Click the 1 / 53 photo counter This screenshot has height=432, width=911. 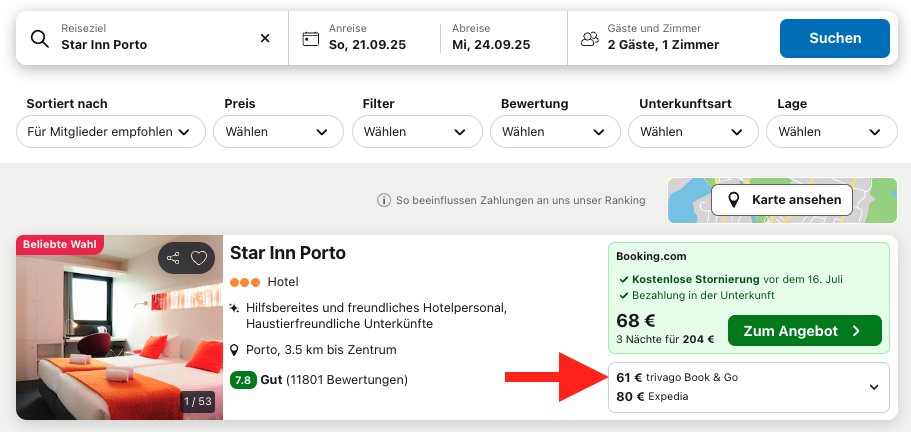198,401
